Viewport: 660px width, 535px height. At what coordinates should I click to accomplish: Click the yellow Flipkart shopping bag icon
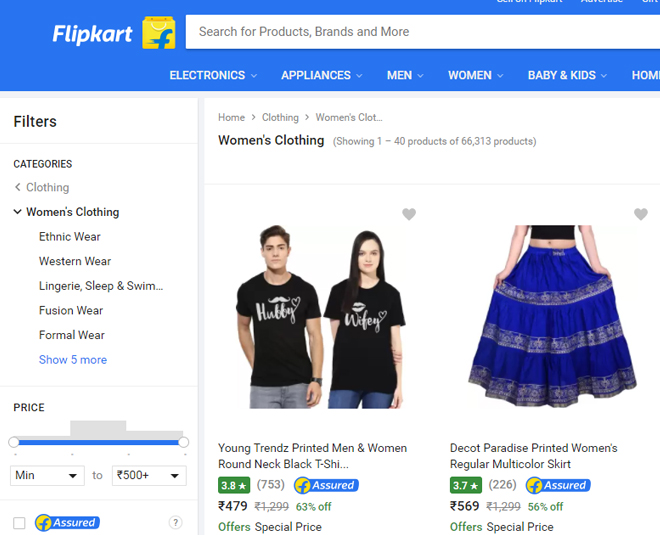[x=159, y=33]
